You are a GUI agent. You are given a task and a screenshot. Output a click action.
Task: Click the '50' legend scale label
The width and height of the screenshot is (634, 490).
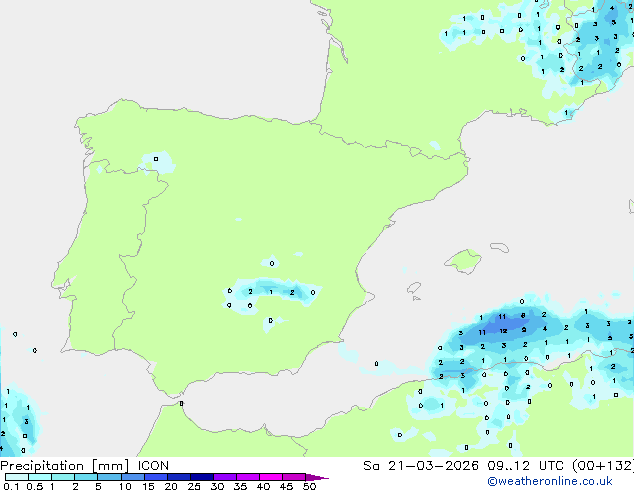point(309,486)
